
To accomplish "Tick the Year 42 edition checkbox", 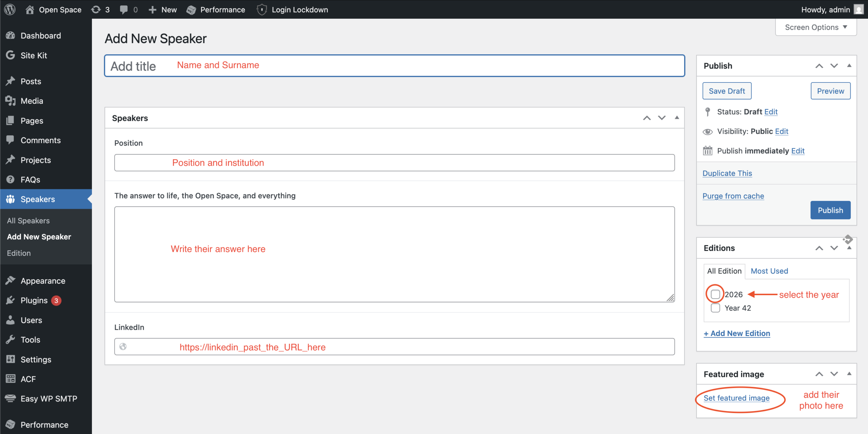I will pyautogui.click(x=715, y=308).
